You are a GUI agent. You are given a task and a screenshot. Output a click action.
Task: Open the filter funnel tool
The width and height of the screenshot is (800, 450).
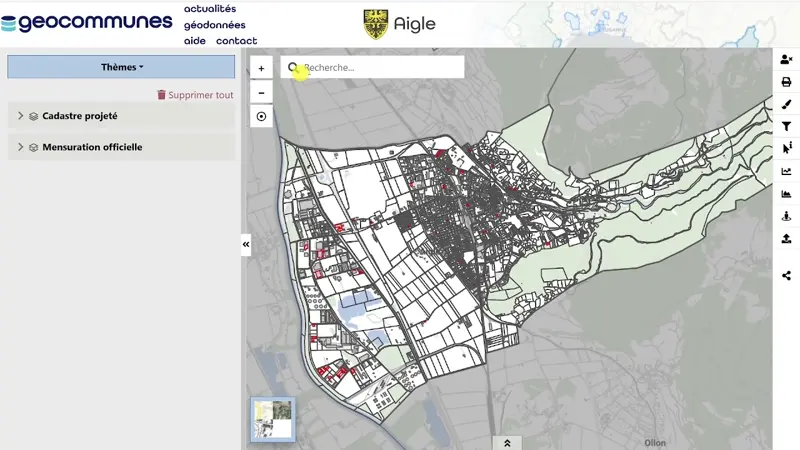pos(786,126)
